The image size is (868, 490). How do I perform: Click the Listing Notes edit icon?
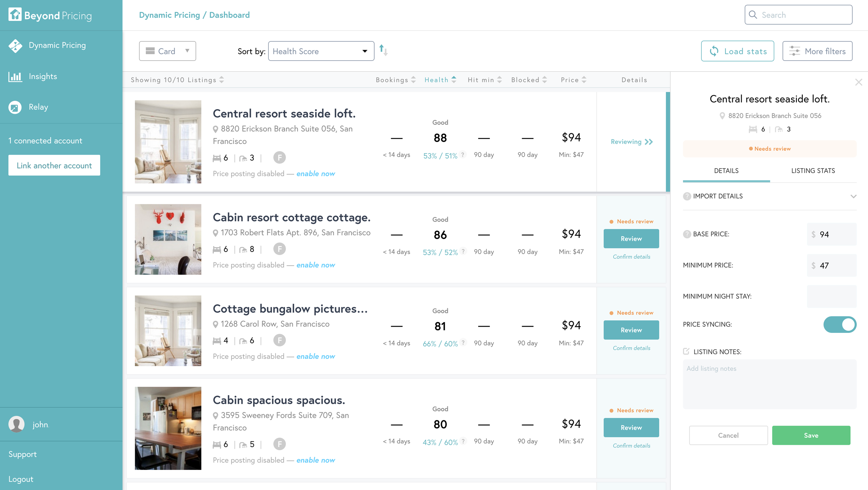tap(686, 351)
